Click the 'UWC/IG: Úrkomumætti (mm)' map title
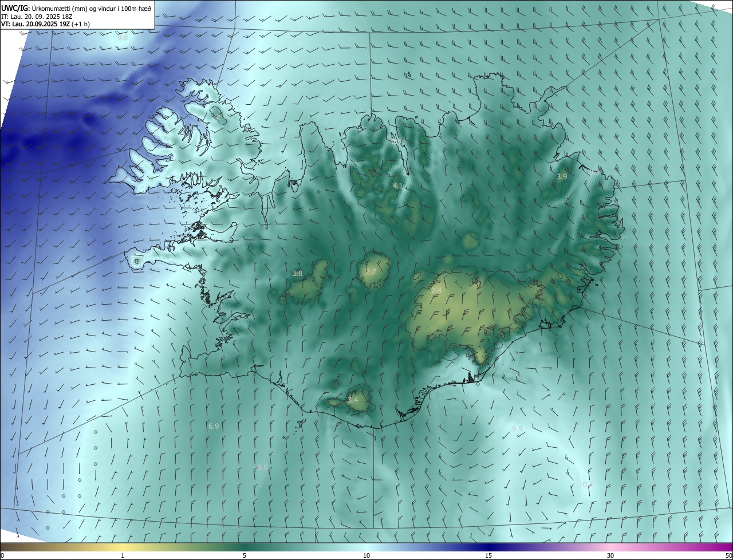Screen dimensions: 733x560 tap(76, 8)
